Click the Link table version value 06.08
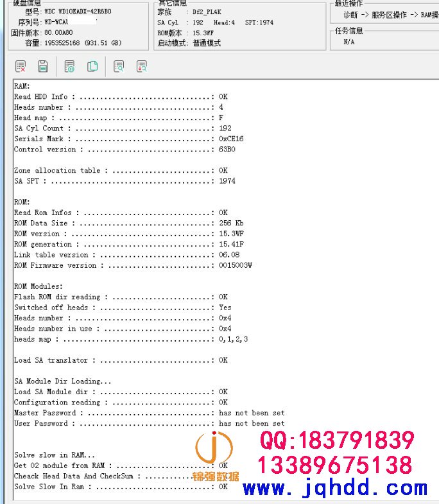 (229, 255)
